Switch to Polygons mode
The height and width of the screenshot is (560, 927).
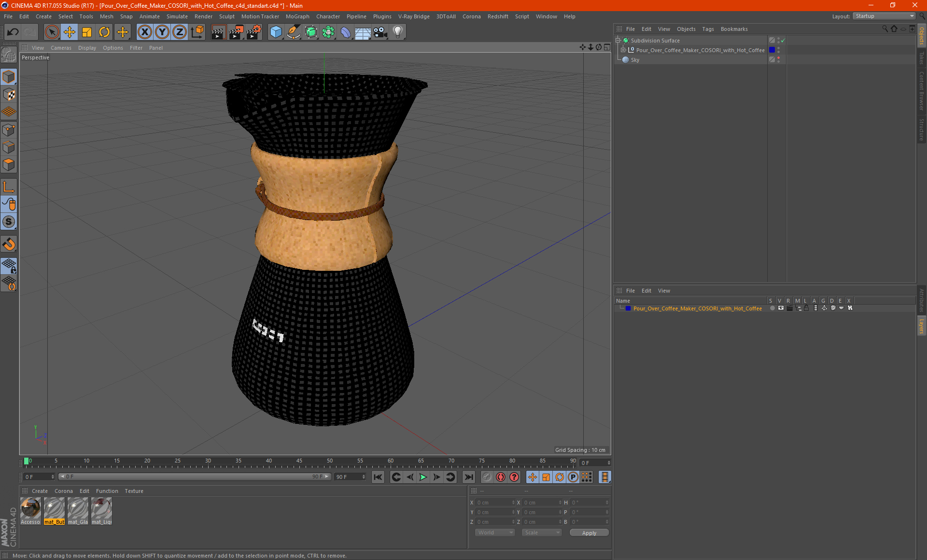click(x=9, y=165)
